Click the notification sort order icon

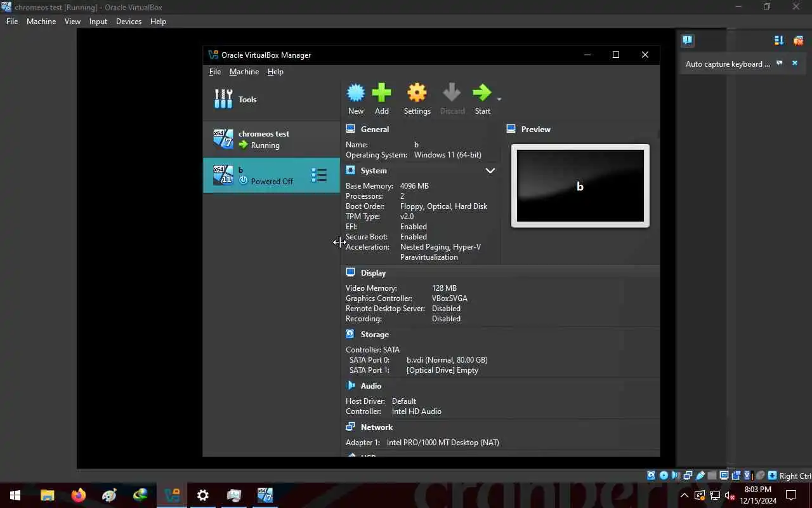[x=779, y=41]
